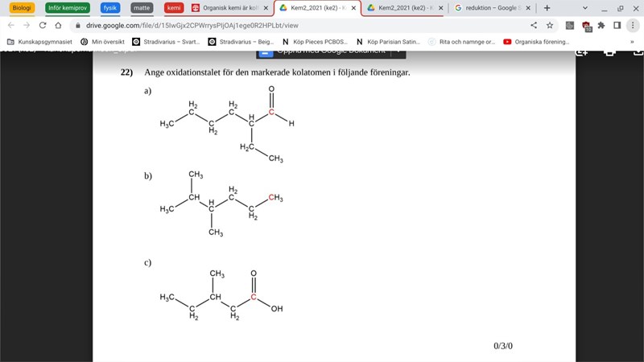Open Kunskapsgymnasiet bookmark
Screen dimensions: 644x362
pos(39,41)
